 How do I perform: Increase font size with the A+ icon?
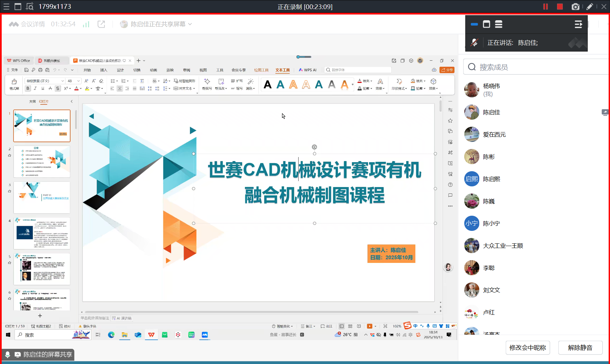tap(86, 81)
